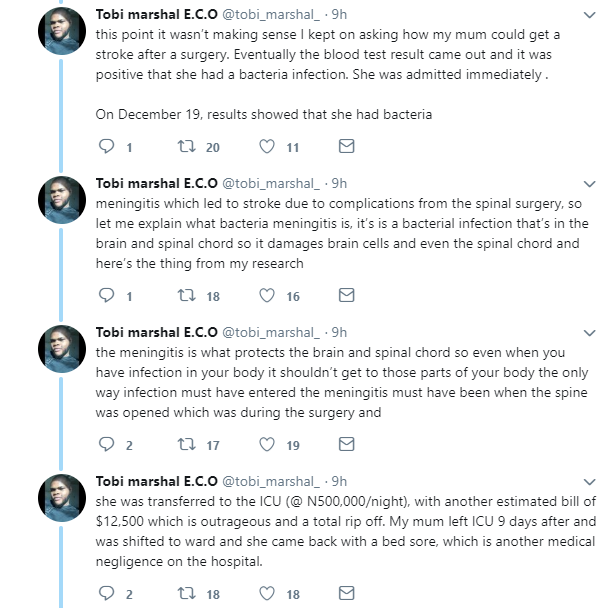Retweet the ICU bill tweet
615x608 pixels.
[x=186, y=594]
